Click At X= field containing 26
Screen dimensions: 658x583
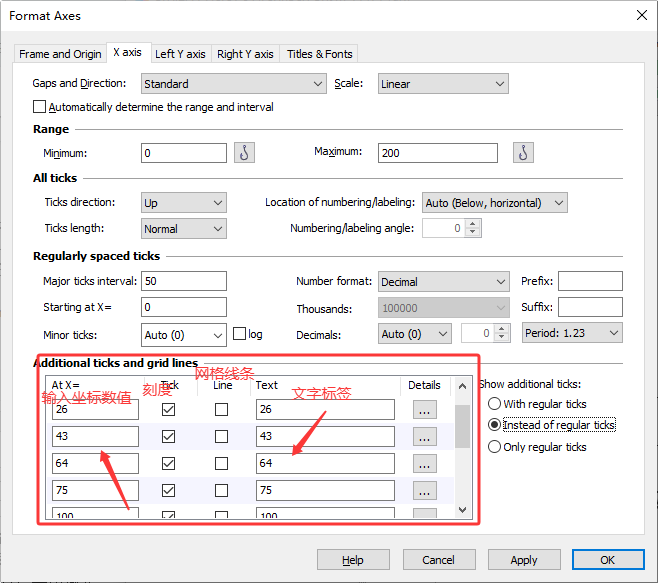[95, 409]
